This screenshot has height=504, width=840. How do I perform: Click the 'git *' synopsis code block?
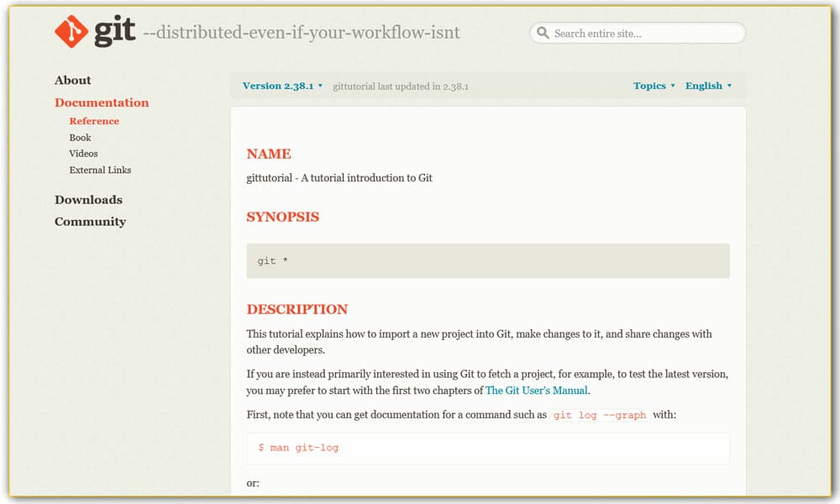(x=487, y=260)
